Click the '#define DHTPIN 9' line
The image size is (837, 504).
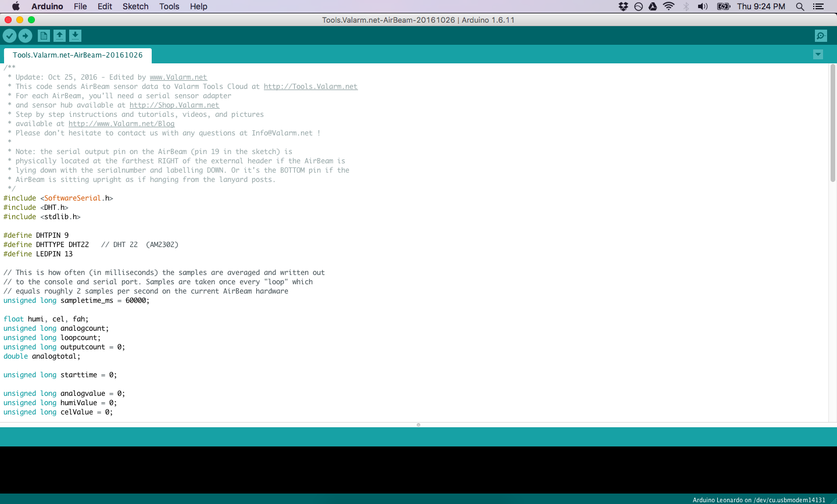coord(36,235)
